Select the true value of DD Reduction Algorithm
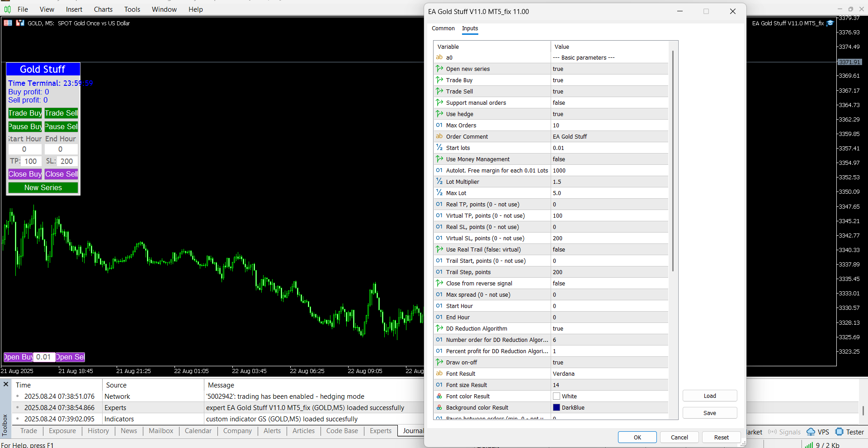This screenshot has width=868, height=448. pos(609,328)
